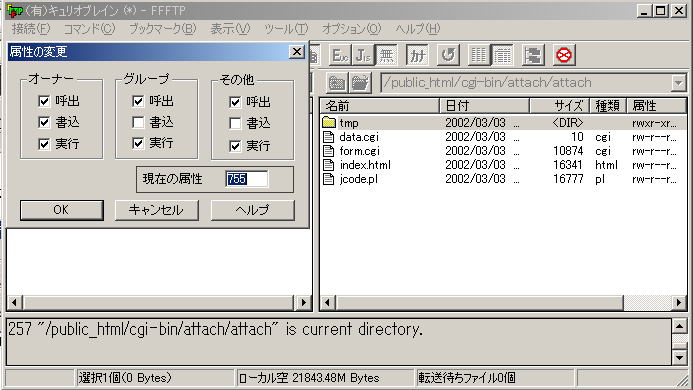
Task: Click log pane scroll up arrow
Action: pos(679,327)
